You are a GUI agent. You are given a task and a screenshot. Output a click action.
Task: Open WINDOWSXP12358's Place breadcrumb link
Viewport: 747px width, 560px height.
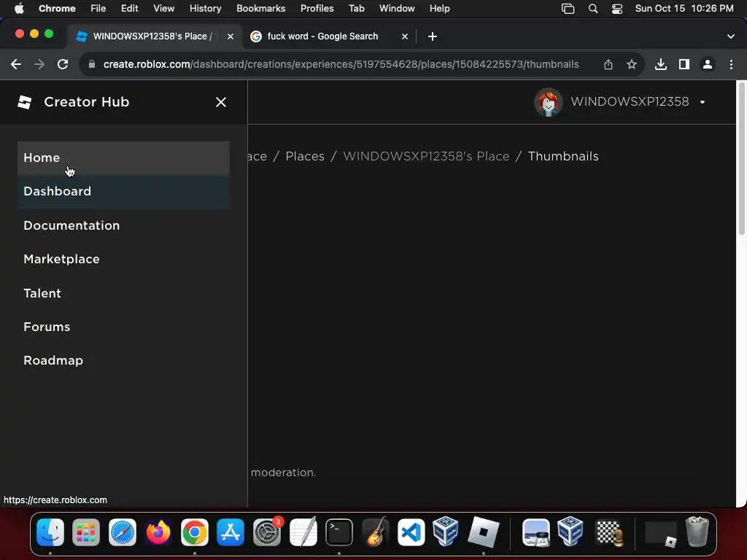click(426, 156)
